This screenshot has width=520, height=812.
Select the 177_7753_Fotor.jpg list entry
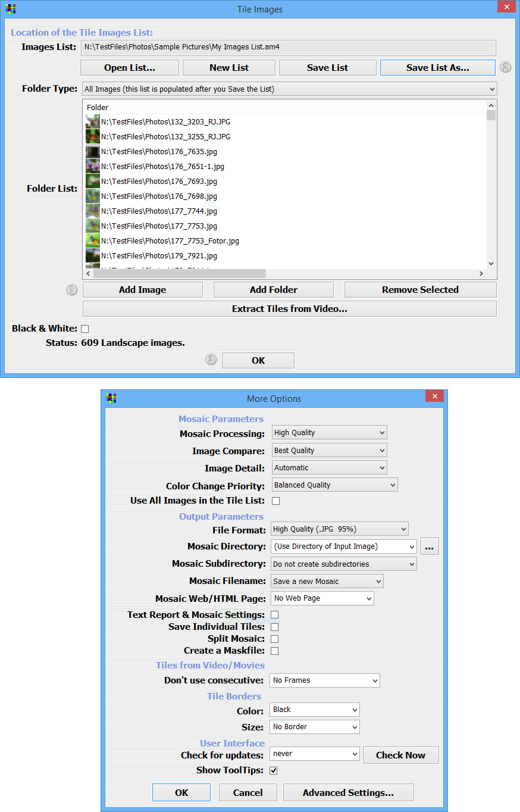pos(170,241)
